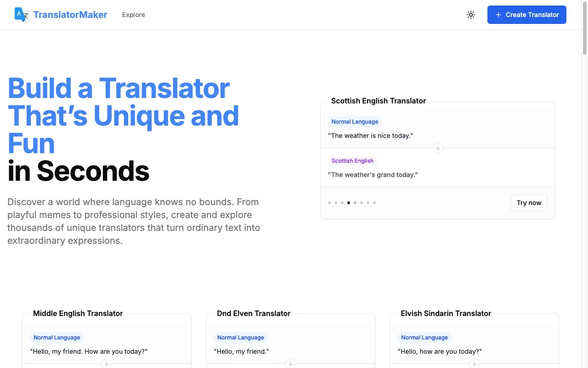Image resolution: width=588 pixels, height=368 pixels.
Task: Select the second carousel dot
Action: pos(336,203)
